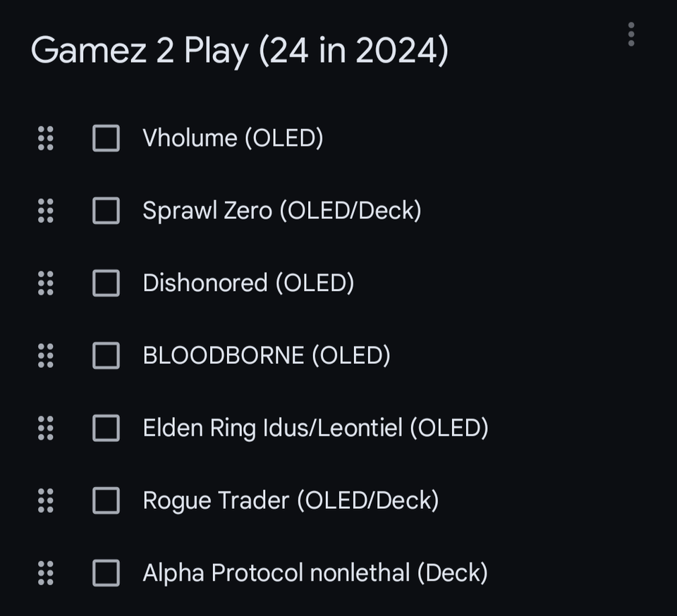Mark Rogue Trader as completed
Image resolution: width=677 pixels, height=616 pixels.
(106, 500)
